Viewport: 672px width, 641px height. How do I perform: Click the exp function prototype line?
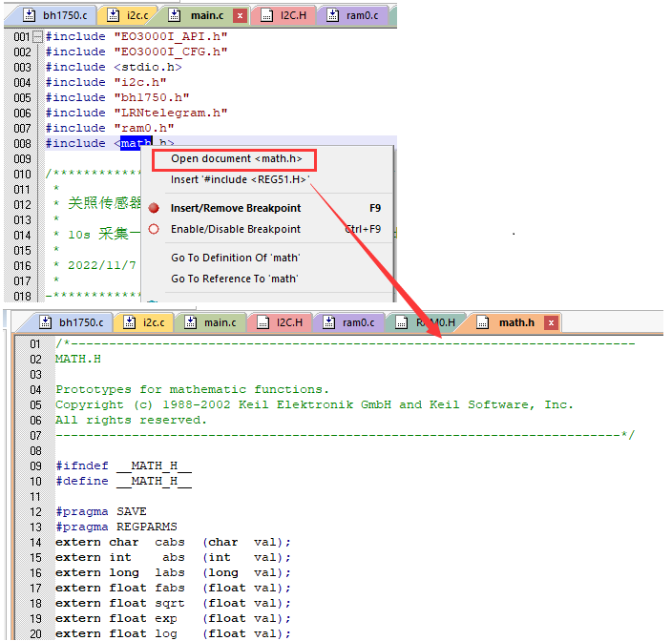(x=173, y=619)
